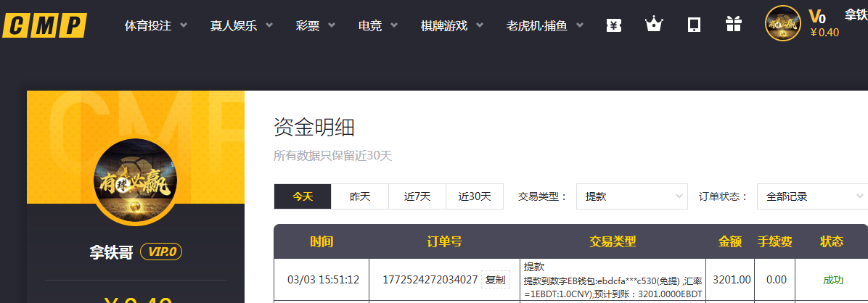Open 体育投注 menu

pos(148,25)
